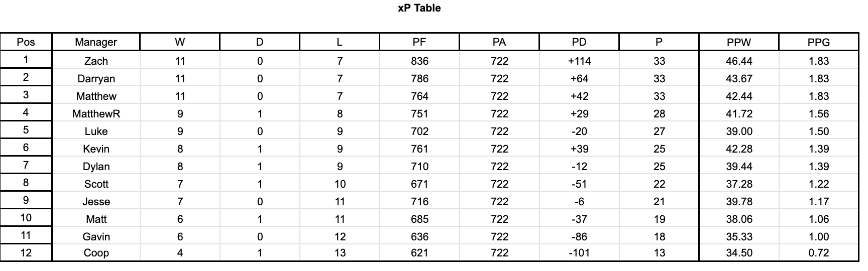
Task: Select manager name Zach
Action: coord(96,61)
